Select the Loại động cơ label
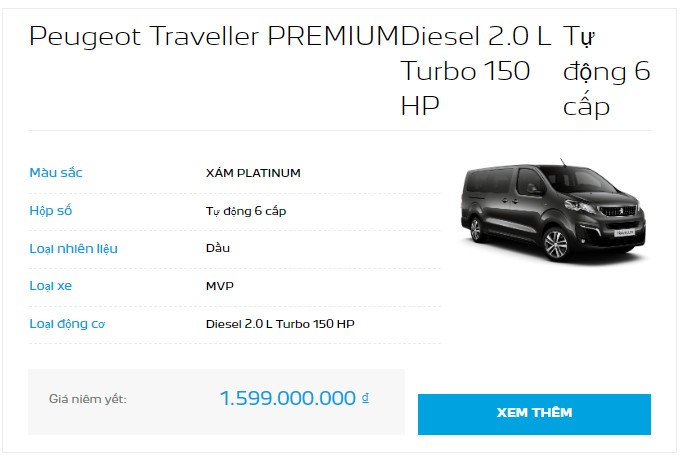The image size is (685, 458). tap(67, 324)
